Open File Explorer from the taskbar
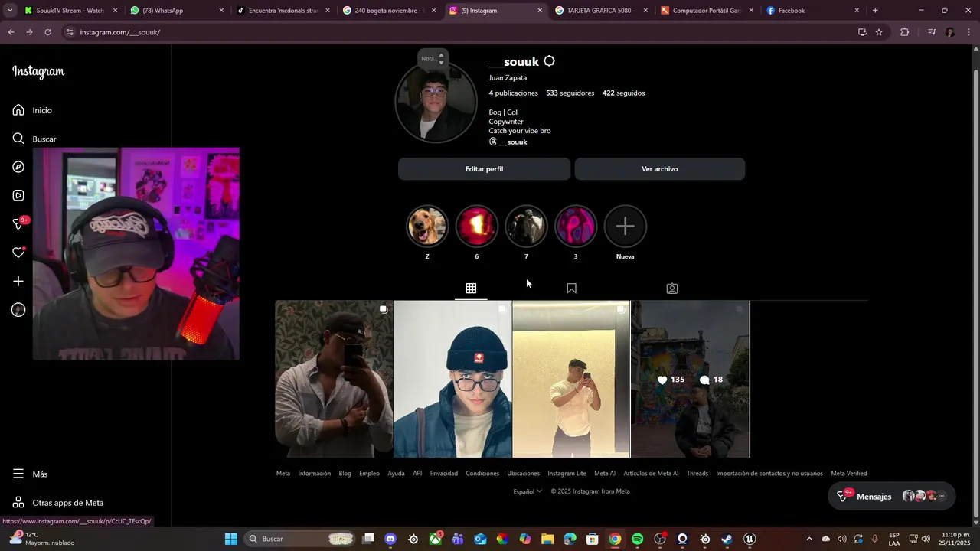Image resolution: width=980 pixels, height=551 pixels. tap(547, 539)
